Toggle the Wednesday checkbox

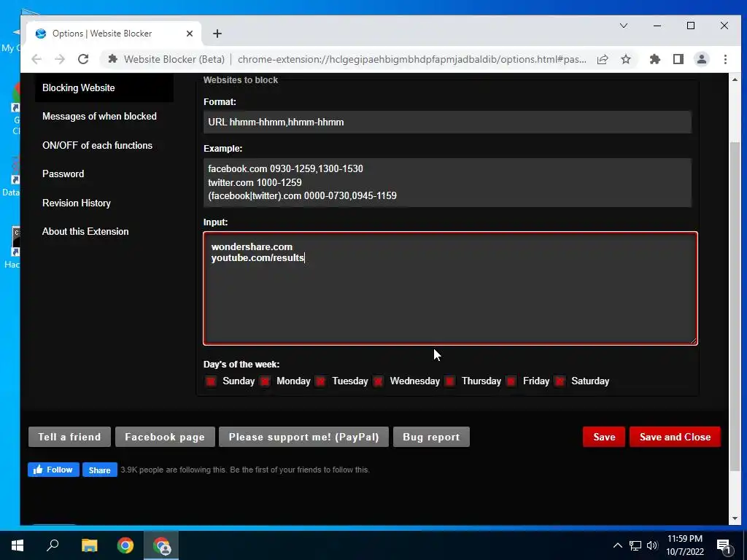tap(379, 381)
